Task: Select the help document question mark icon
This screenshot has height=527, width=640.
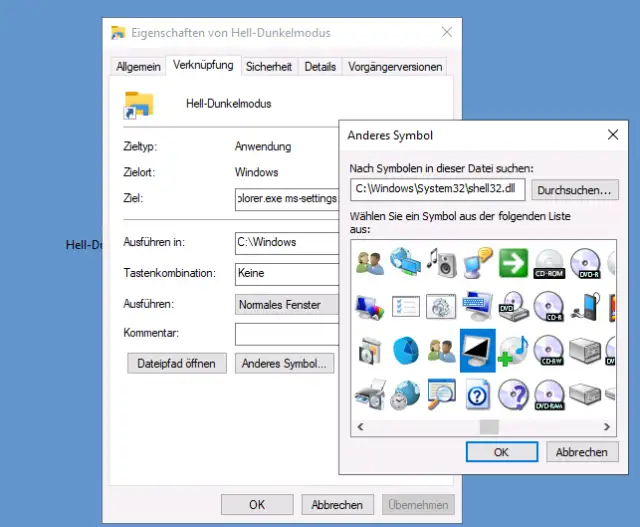Action: pyautogui.click(x=477, y=393)
